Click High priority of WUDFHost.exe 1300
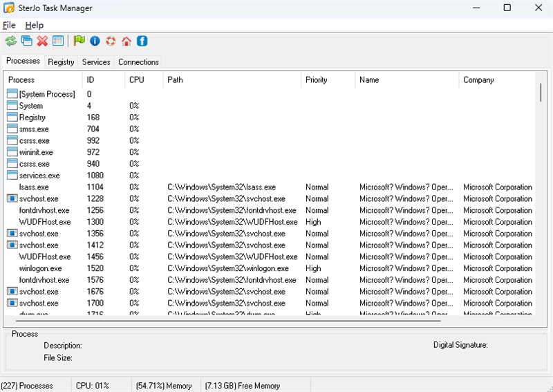 (313, 222)
